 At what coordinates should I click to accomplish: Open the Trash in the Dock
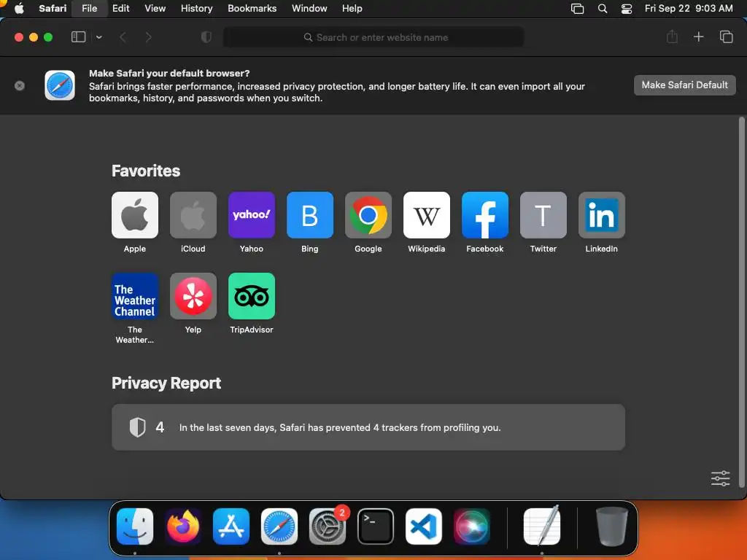(612, 526)
